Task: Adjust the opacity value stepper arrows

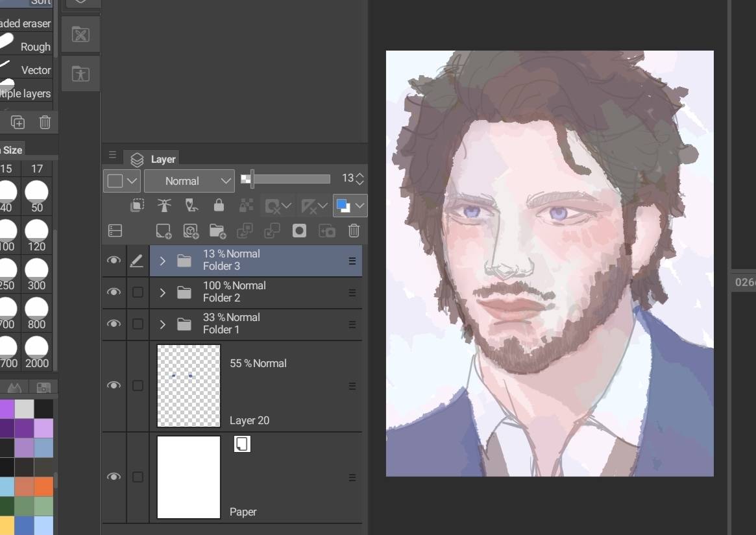Action: [x=360, y=179]
